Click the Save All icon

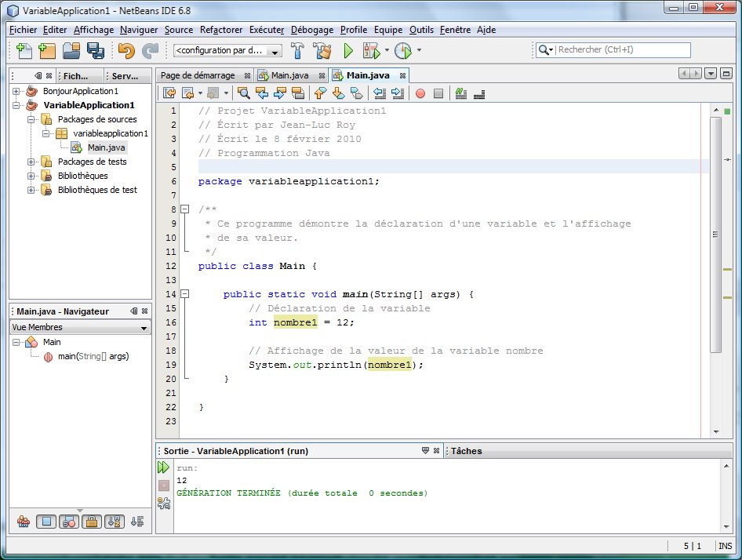click(x=96, y=50)
